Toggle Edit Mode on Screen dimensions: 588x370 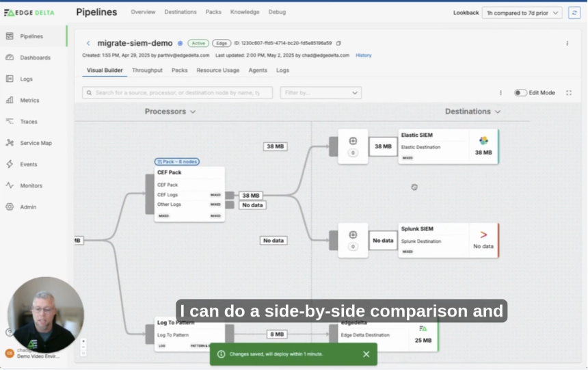point(520,93)
